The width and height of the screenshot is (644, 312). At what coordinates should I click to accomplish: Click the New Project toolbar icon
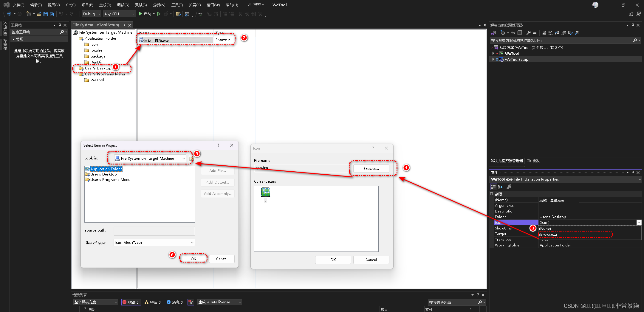tap(29, 14)
